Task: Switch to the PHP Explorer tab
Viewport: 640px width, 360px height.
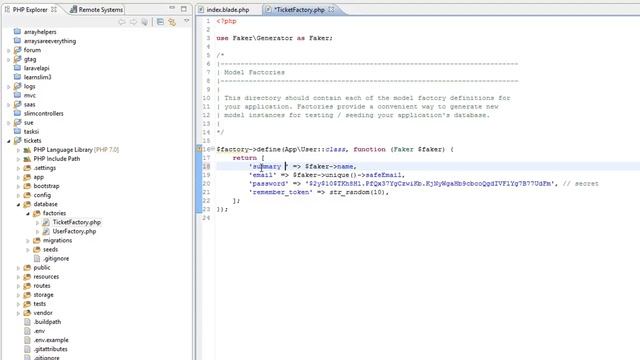Action: [x=29, y=9]
